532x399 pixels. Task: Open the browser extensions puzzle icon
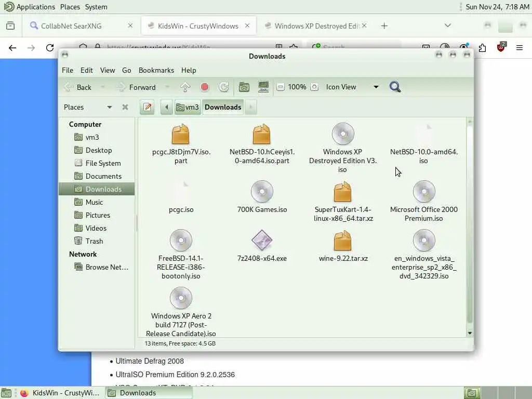click(x=482, y=48)
